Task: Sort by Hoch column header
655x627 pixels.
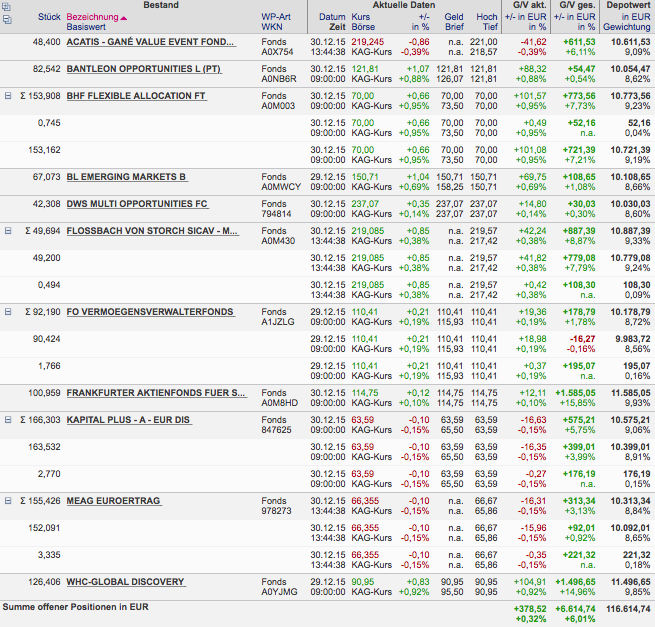Action: tap(487, 17)
